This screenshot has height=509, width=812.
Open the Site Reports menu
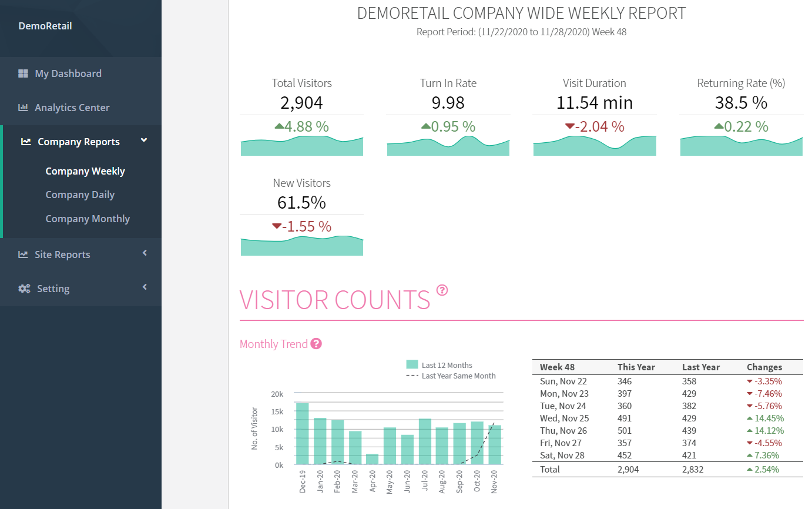[80, 254]
